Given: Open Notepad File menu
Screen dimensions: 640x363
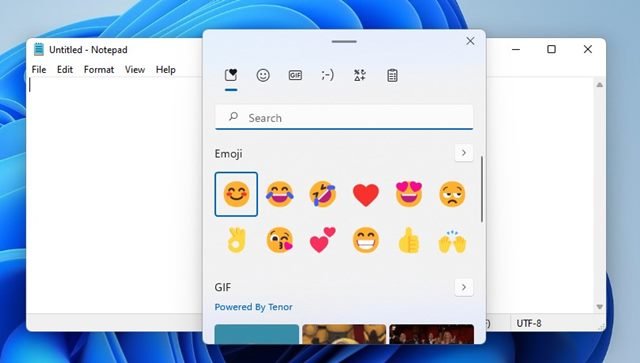Looking at the screenshot, I should coord(39,70).
